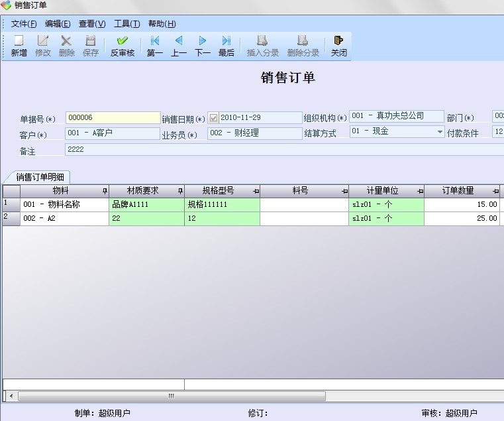Select row 2 计量单位 cell
This screenshot has height=421, width=504.
coord(386,218)
